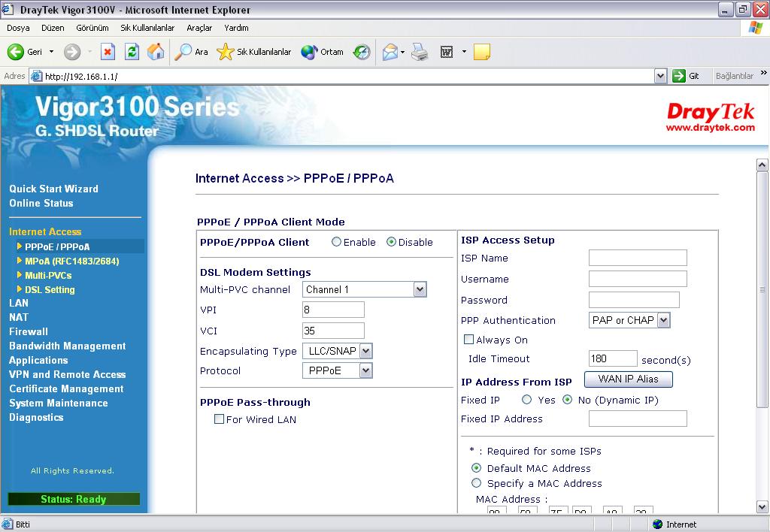Image resolution: width=770 pixels, height=532 pixels.
Task: Check the Always On checkbox
Action: pyautogui.click(x=468, y=340)
